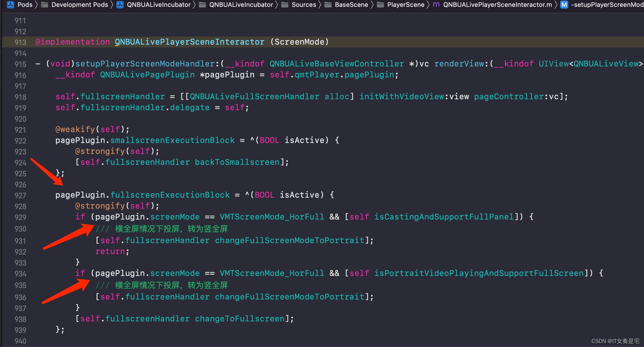Click the PlayerScene folder icon
The image size is (644, 347).
click(x=380, y=5)
